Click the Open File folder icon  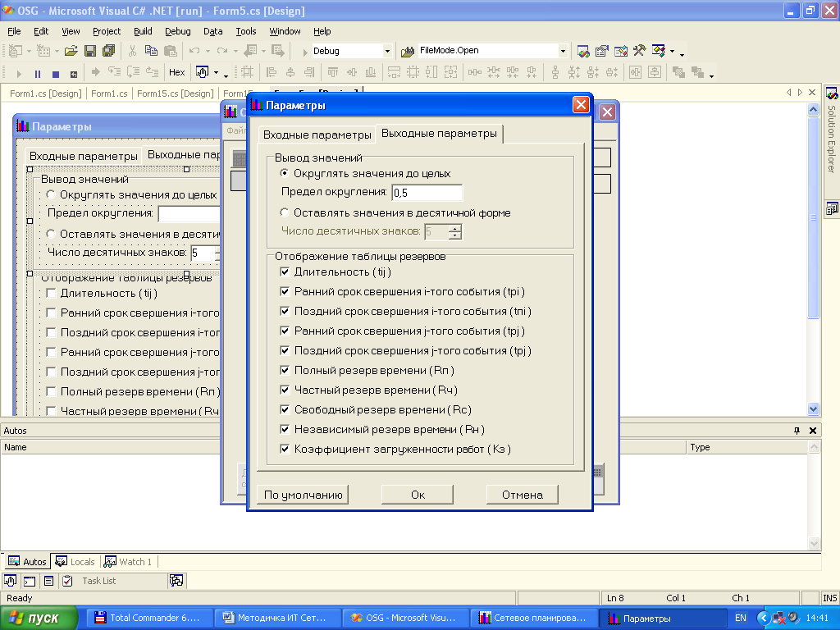[71, 51]
